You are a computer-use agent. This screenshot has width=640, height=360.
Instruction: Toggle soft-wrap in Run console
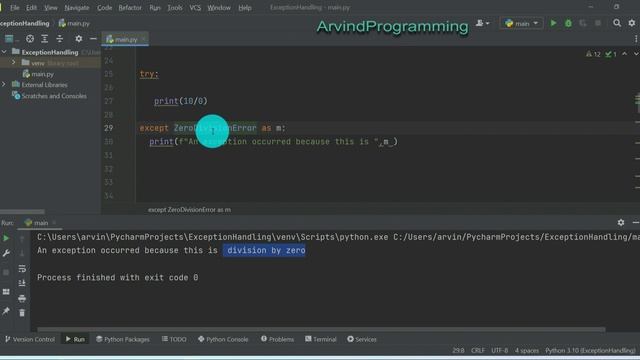[22, 269]
